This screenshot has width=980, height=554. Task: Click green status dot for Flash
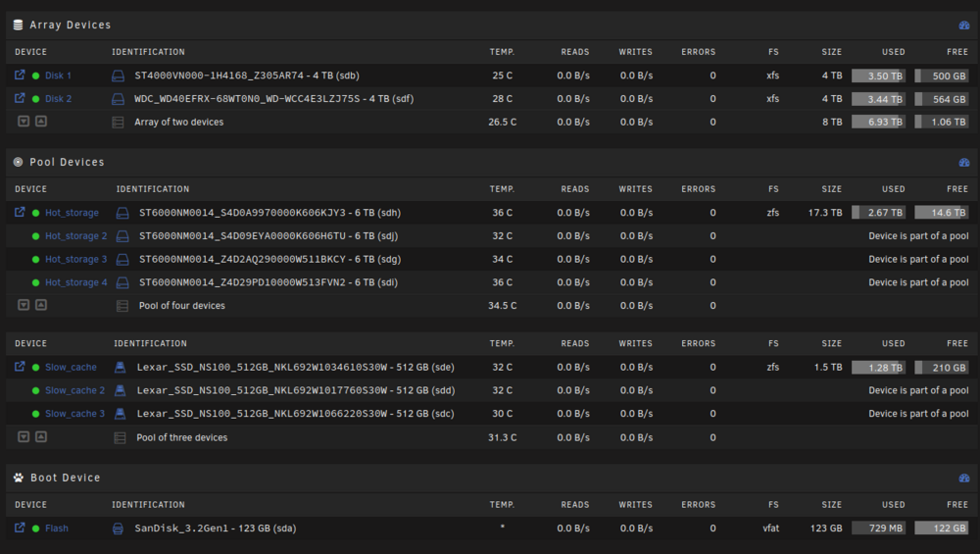coord(35,529)
